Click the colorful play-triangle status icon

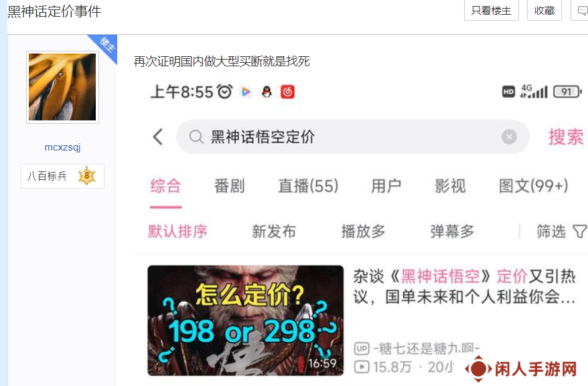246,92
